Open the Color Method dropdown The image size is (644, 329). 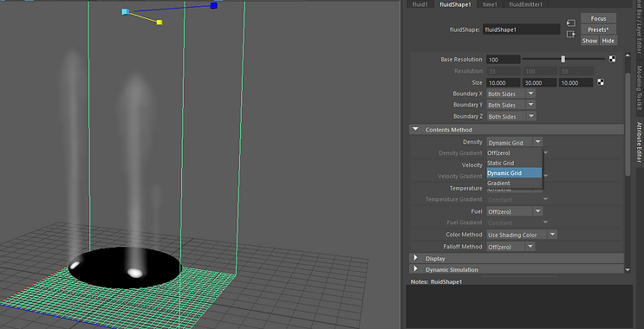click(x=522, y=235)
